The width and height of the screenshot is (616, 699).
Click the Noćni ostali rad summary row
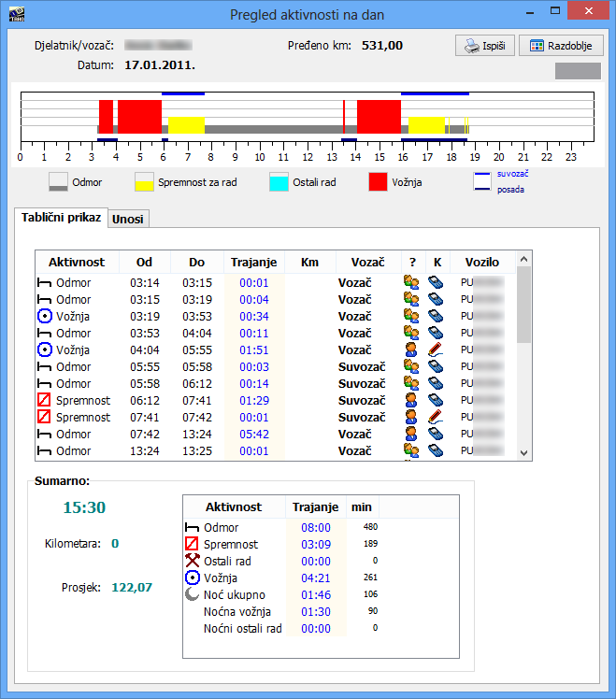(281, 629)
